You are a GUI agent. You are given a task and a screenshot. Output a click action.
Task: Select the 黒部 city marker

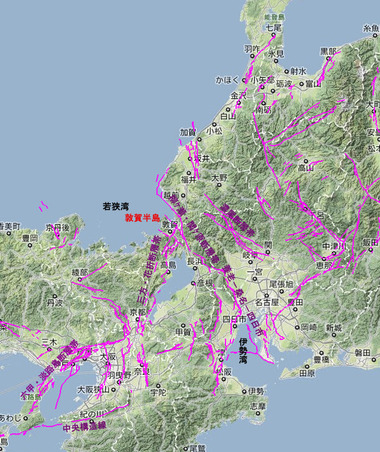(328, 58)
